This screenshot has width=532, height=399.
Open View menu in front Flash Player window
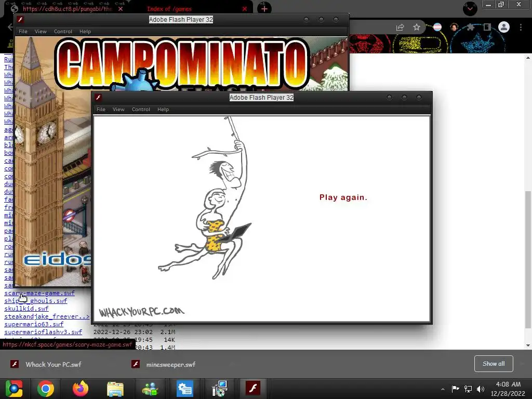tap(118, 109)
